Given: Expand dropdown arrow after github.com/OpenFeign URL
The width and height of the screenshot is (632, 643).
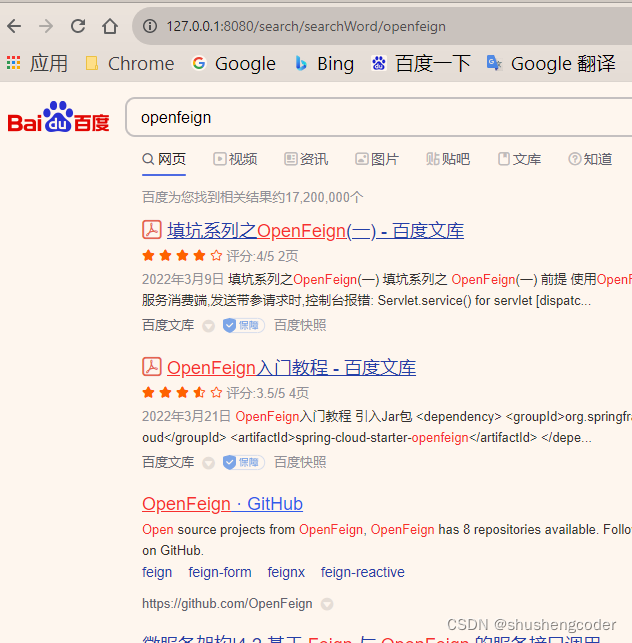Looking at the screenshot, I should pyautogui.click(x=327, y=604).
